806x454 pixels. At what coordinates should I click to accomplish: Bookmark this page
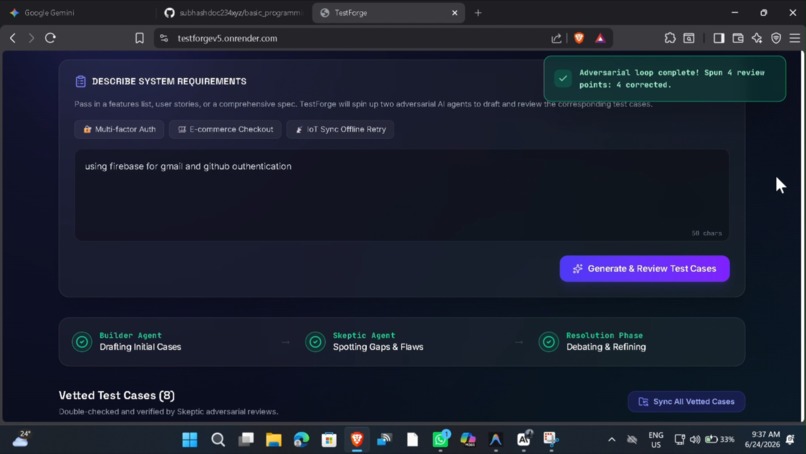[x=139, y=38]
